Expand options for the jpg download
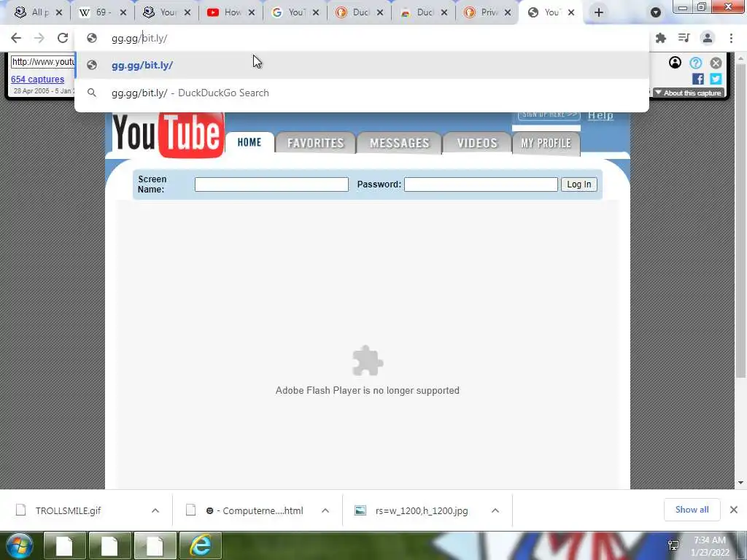This screenshot has width=747, height=560. pyautogui.click(x=495, y=510)
